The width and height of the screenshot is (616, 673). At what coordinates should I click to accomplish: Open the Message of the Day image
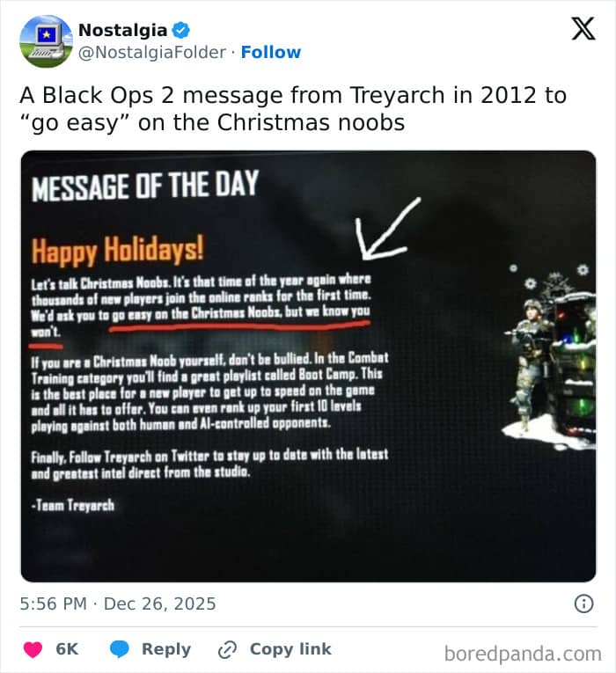[x=308, y=366]
